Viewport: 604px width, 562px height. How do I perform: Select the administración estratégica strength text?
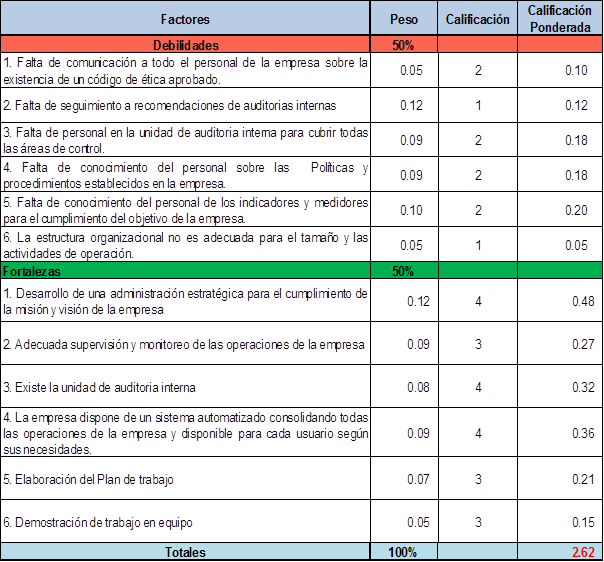185,301
